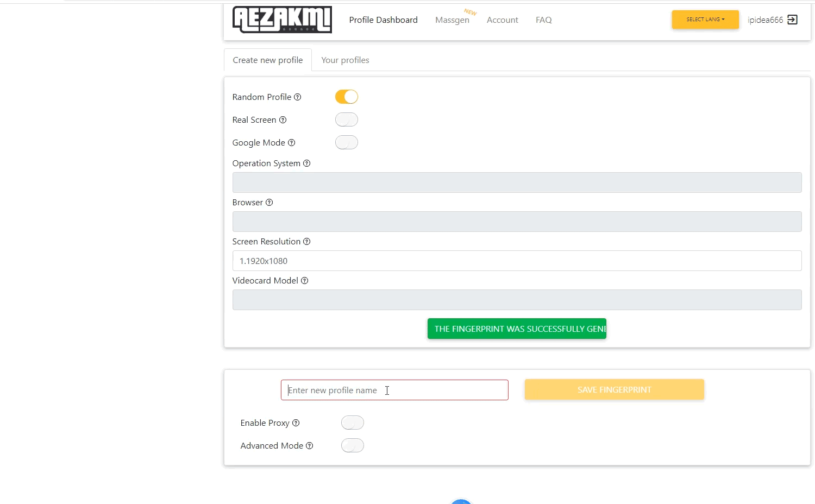The width and height of the screenshot is (815, 504).
Task: Click the logout icon beside ipidea666
Action: pos(793,20)
